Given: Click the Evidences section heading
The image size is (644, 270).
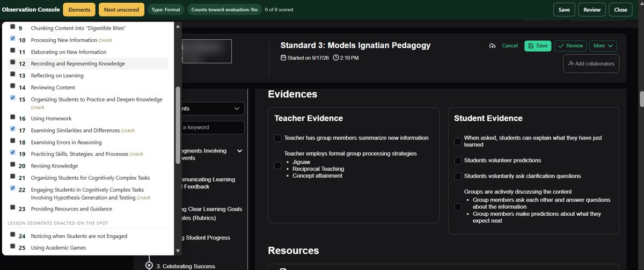Looking at the screenshot, I should [292, 94].
